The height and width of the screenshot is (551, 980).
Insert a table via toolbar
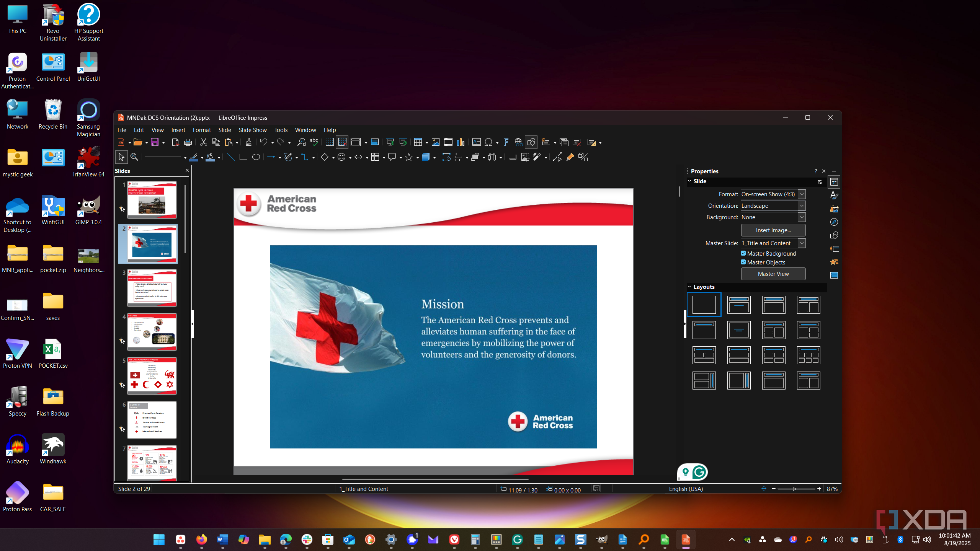pos(418,142)
